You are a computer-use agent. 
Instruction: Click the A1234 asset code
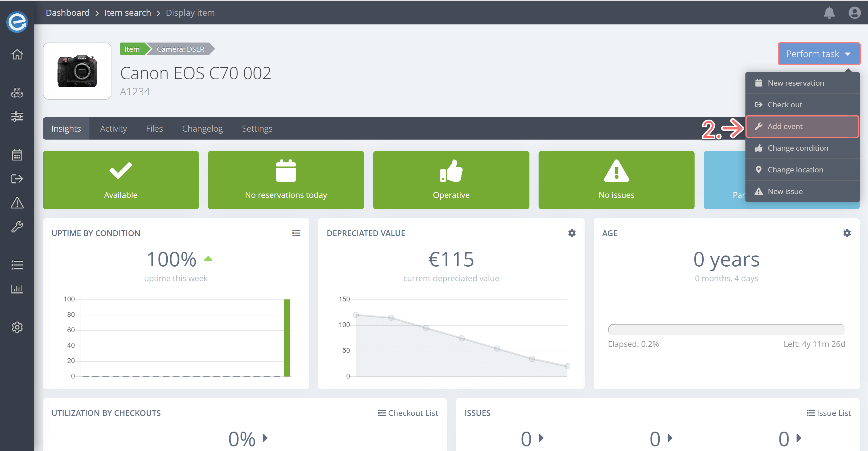pyautogui.click(x=135, y=92)
